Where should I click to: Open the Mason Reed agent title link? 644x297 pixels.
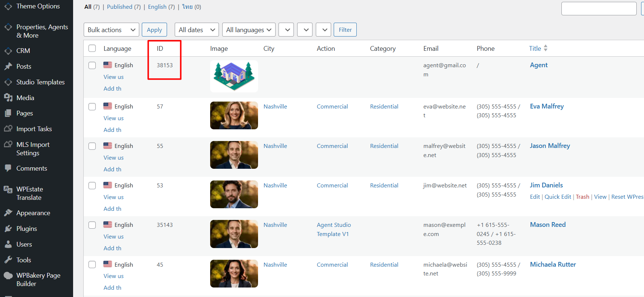tap(548, 225)
